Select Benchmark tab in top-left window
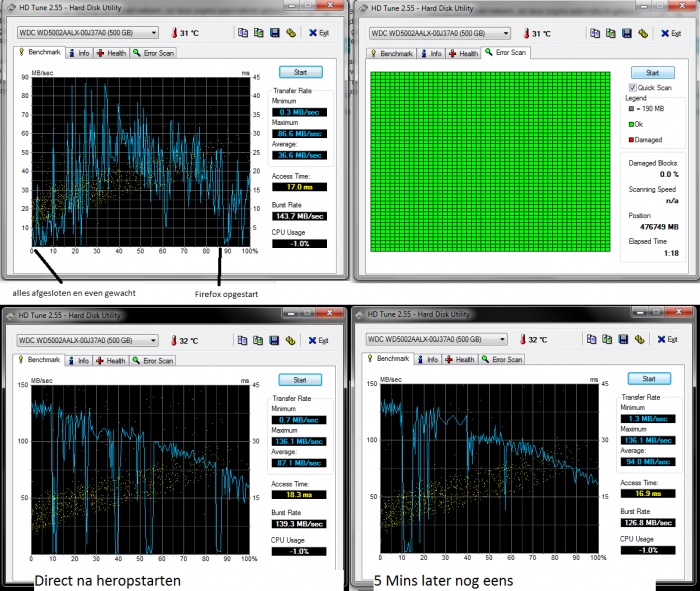 pyautogui.click(x=39, y=52)
